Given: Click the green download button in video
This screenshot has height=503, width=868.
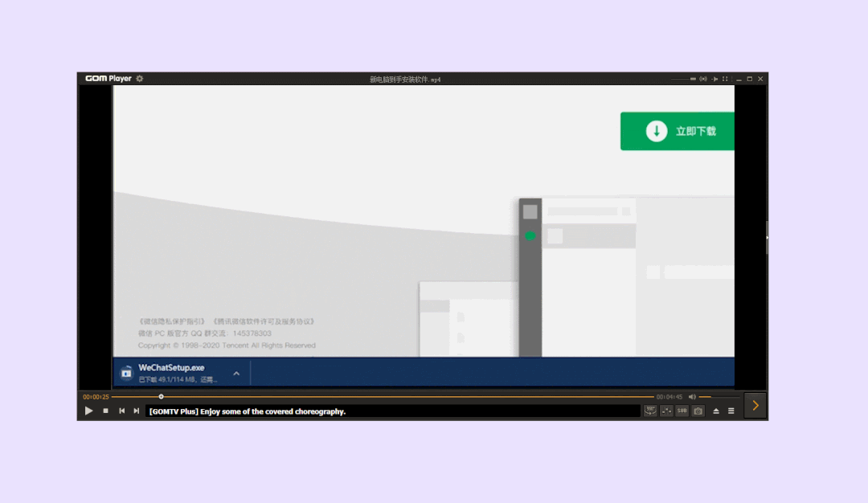Looking at the screenshot, I should click(x=678, y=131).
